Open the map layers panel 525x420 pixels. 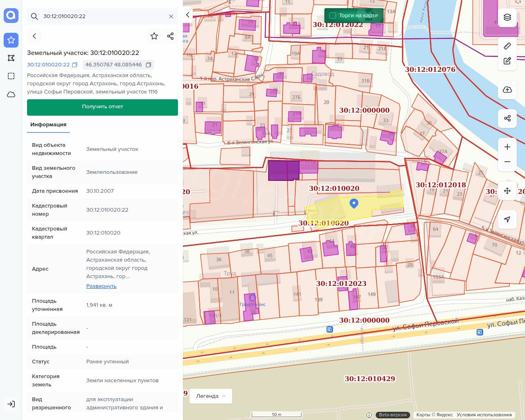coord(507,17)
